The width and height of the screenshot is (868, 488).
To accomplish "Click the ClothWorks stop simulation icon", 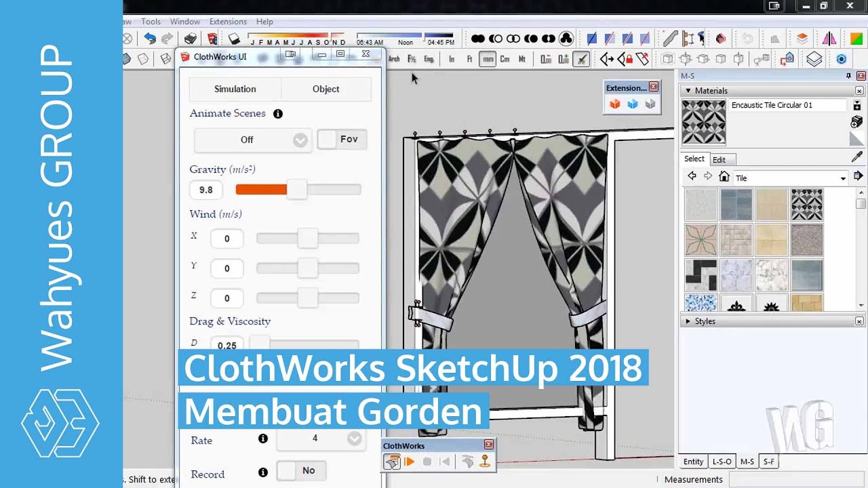I will [427, 462].
